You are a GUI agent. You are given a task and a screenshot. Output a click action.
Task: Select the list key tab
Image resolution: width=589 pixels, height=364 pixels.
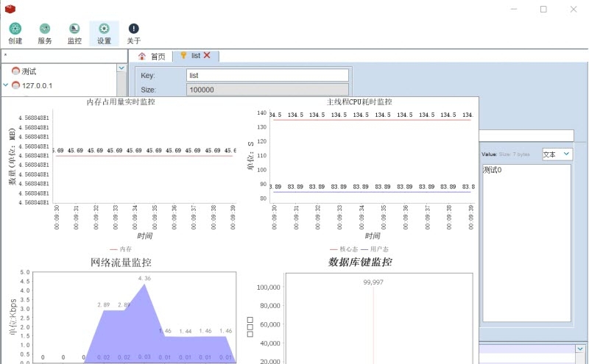coord(194,56)
